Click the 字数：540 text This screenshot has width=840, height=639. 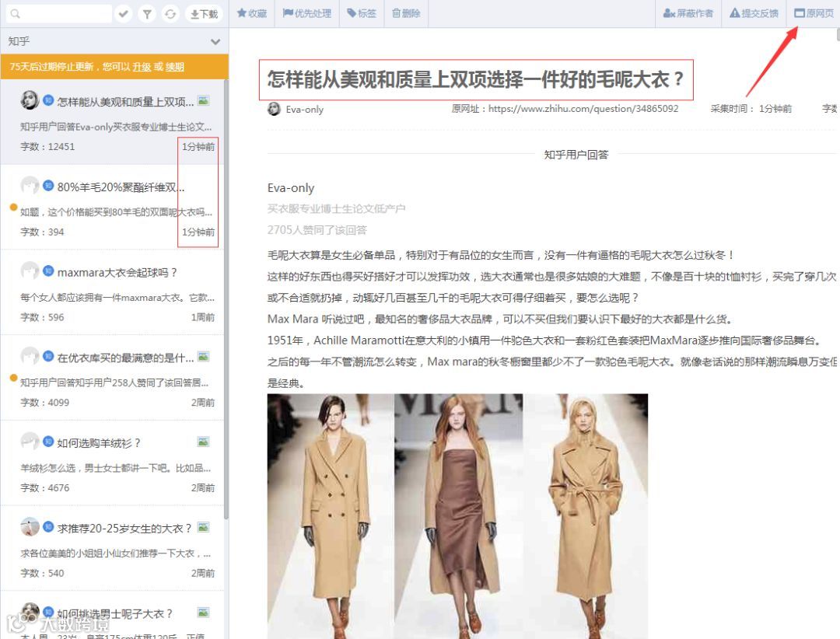coord(42,573)
